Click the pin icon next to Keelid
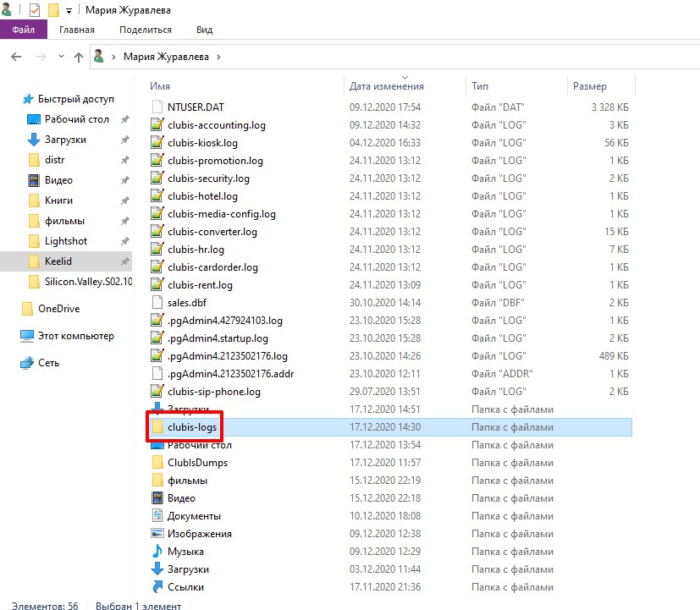This screenshot has height=610, width=700. tap(125, 261)
